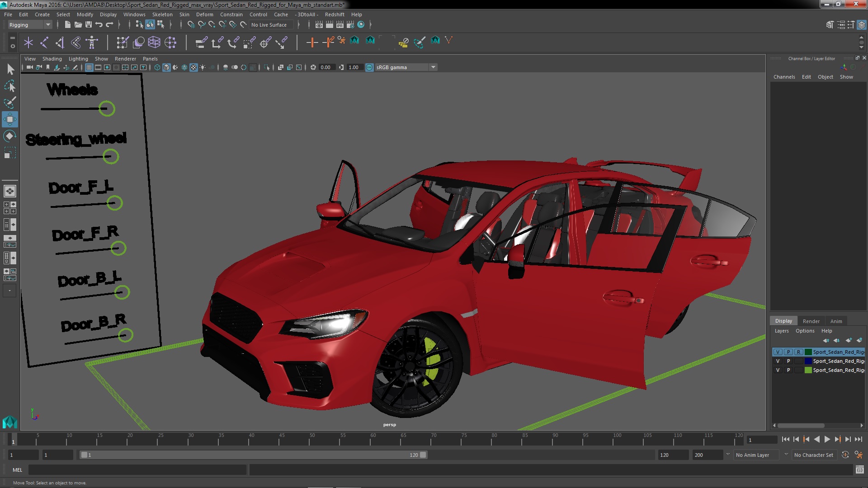Image resolution: width=868 pixels, height=488 pixels.
Task: Click the Save scene icon
Action: click(x=89, y=24)
